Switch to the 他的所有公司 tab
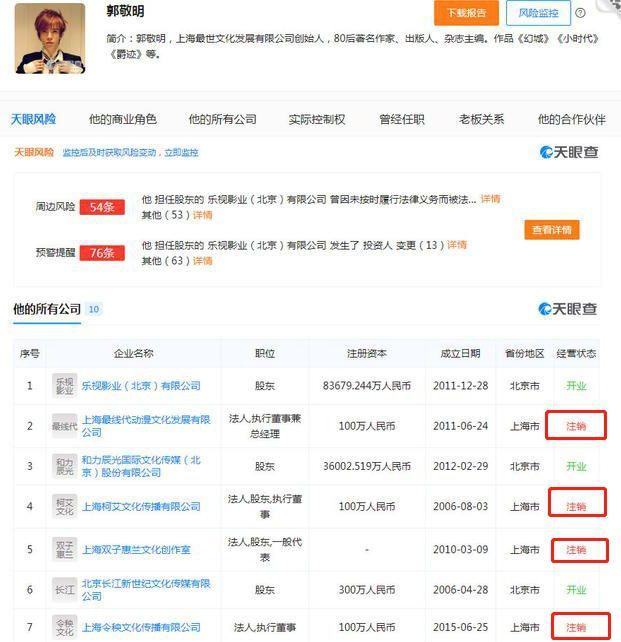This screenshot has height=642, width=621. (x=223, y=120)
